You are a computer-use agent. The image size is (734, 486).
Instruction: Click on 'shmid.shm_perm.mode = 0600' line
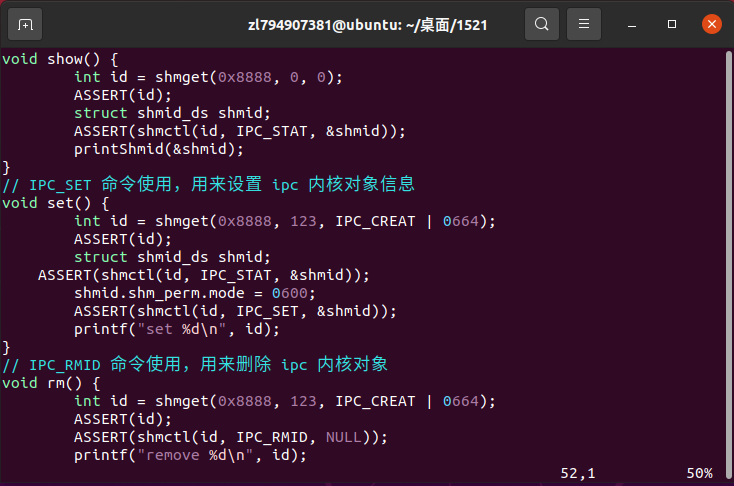pos(195,294)
